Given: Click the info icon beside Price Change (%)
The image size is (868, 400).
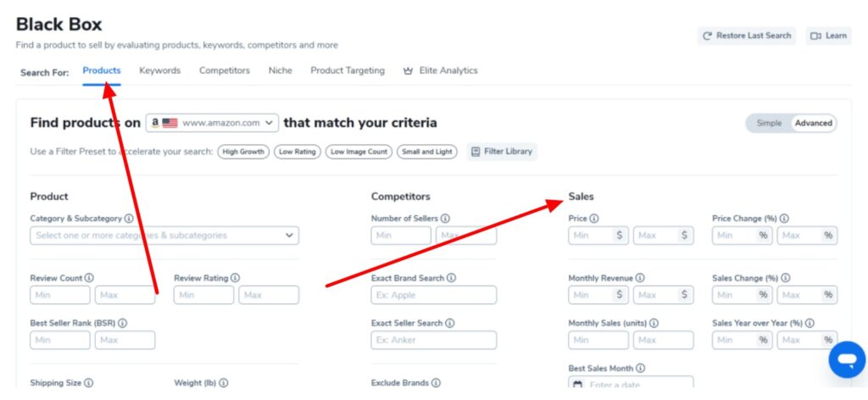Looking at the screenshot, I should 784,219.
